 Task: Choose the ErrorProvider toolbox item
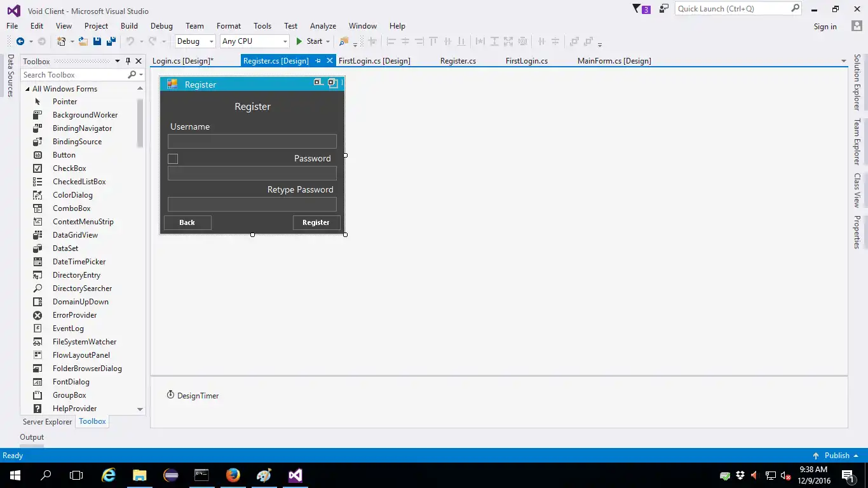(74, 315)
